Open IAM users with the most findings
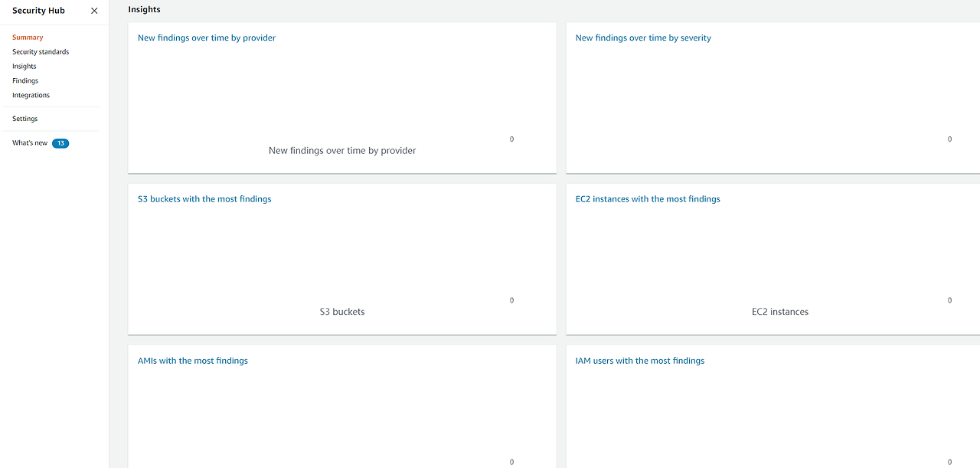This screenshot has height=468, width=980. click(x=640, y=361)
